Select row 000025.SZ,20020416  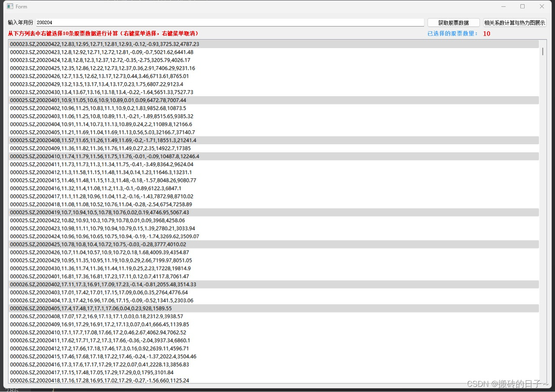point(274,188)
